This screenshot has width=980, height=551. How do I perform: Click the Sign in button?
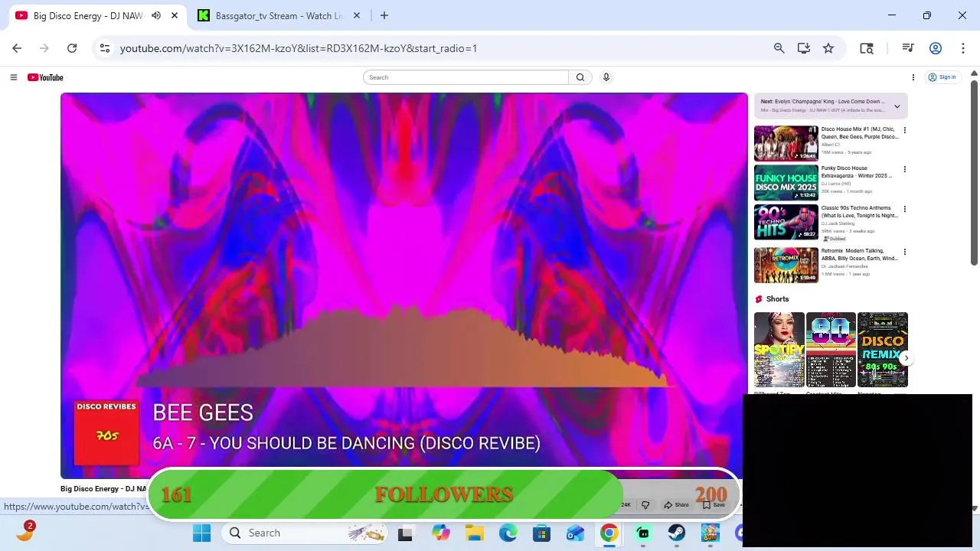(942, 77)
